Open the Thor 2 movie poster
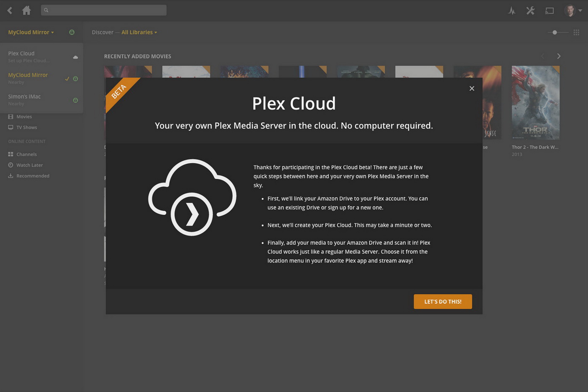This screenshot has height=392, width=588. pos(535,103)
